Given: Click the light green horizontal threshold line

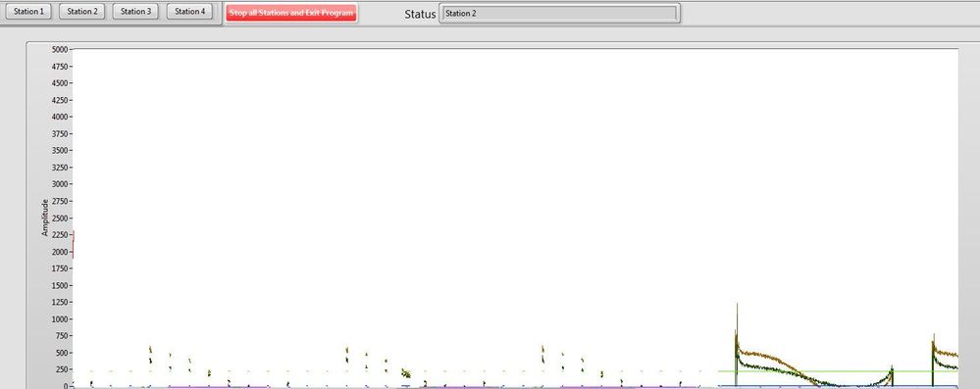Looking at the screenshot, I should pos(838,371).
